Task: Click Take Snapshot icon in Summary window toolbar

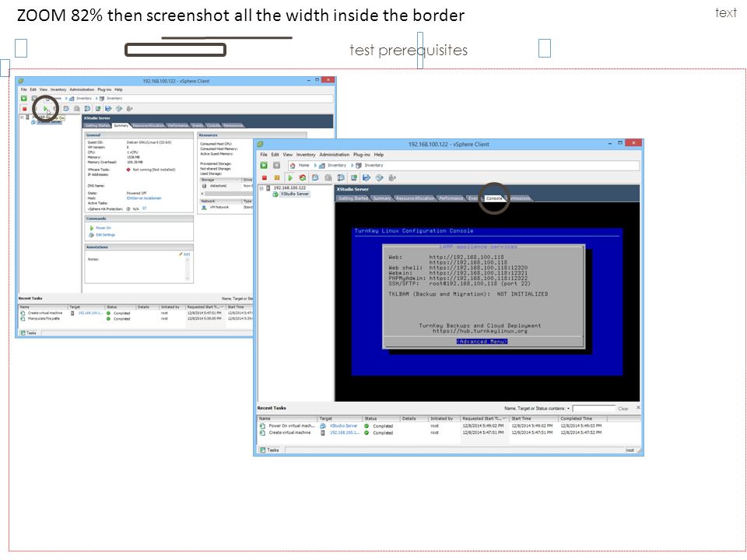Action: pos(66,109)
